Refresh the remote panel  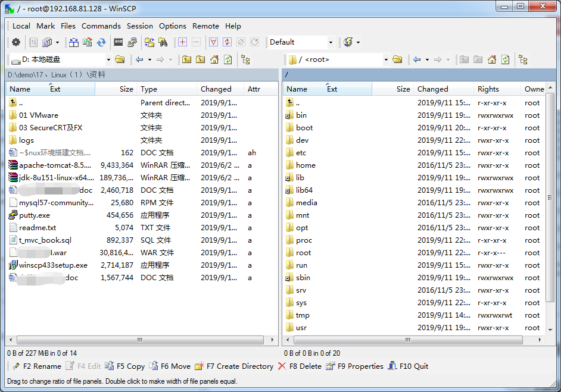point(506,59)
